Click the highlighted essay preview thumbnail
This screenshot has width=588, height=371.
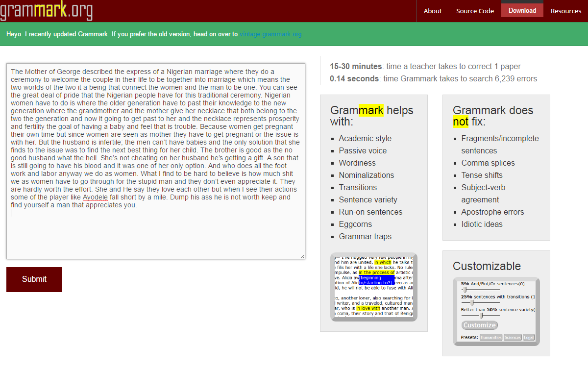click(374, 287)
